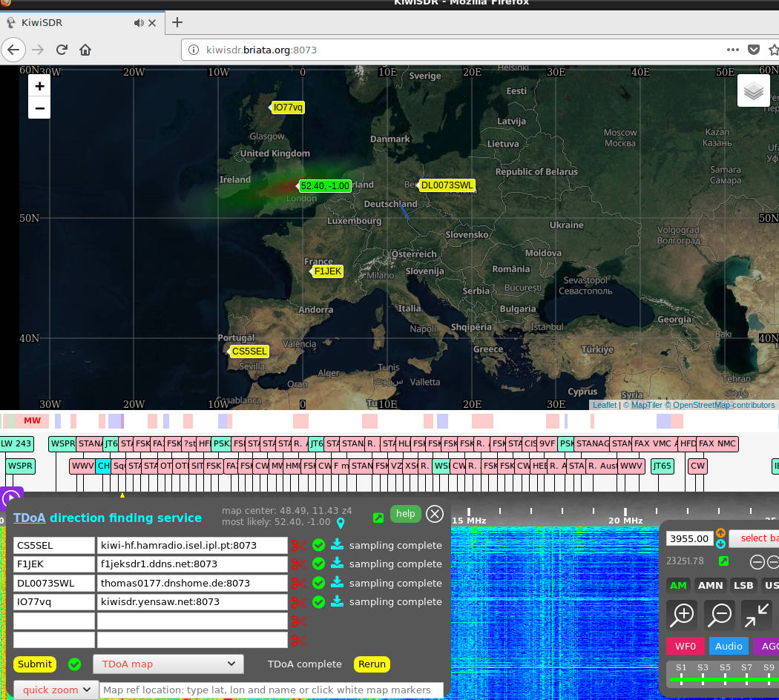
Task: Open the TDoA map dropdown
Action: click(168, 664)
